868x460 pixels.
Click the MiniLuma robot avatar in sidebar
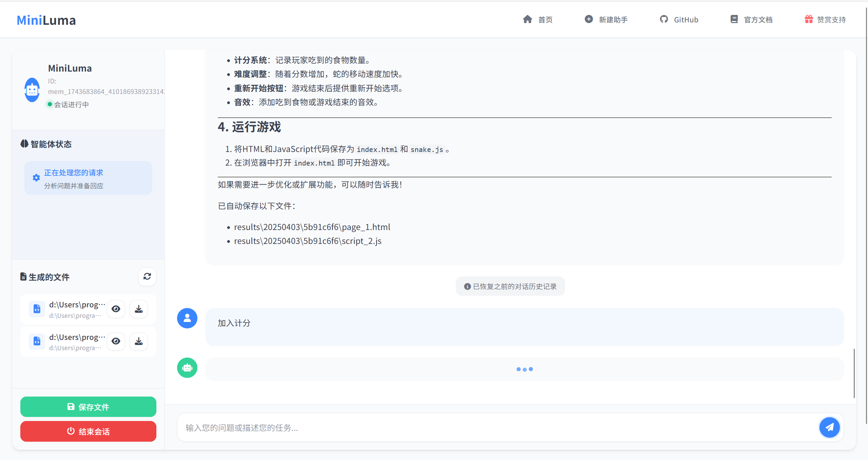(x=32, y=90)
